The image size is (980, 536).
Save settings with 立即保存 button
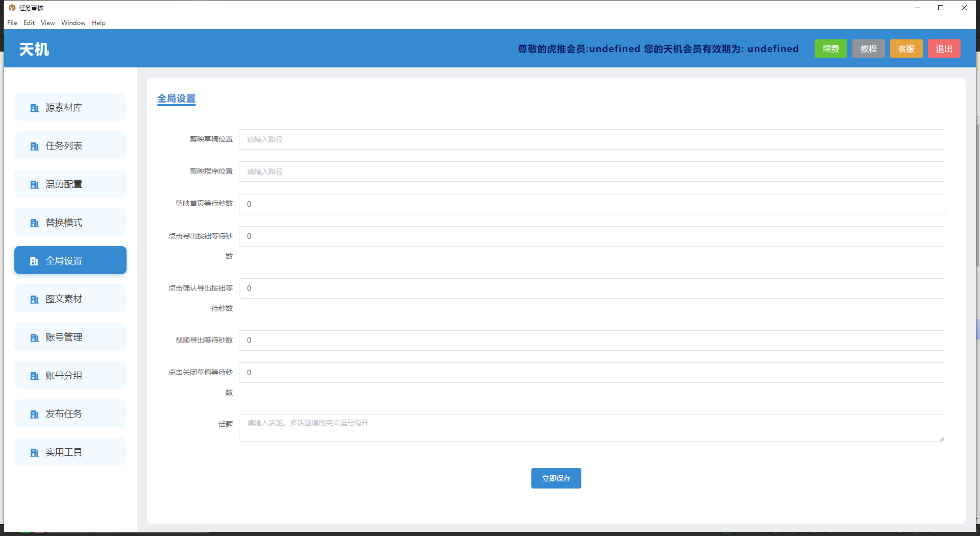(x=556, y=478)
